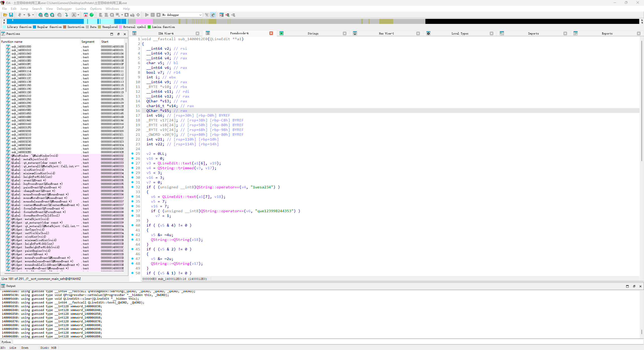This screenshot has height=350, width=644.
Task: Start process with green play icon
Action: click(x=147, y=15)
